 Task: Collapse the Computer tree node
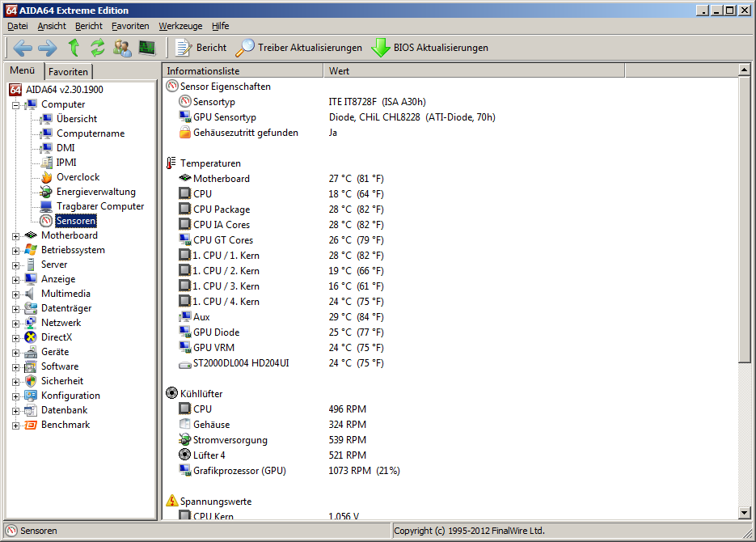(16, 104)
